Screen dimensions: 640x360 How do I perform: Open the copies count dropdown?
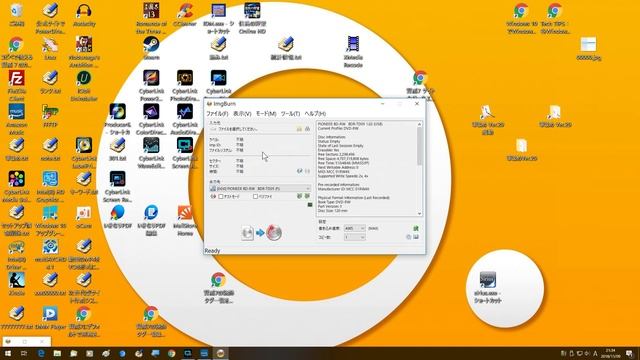coord(354,237)
